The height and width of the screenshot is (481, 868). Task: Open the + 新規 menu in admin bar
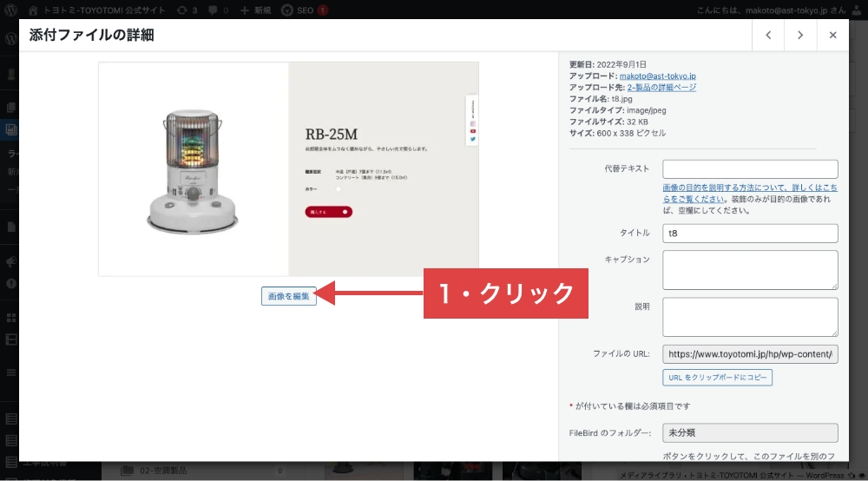(x=255, y=10)
